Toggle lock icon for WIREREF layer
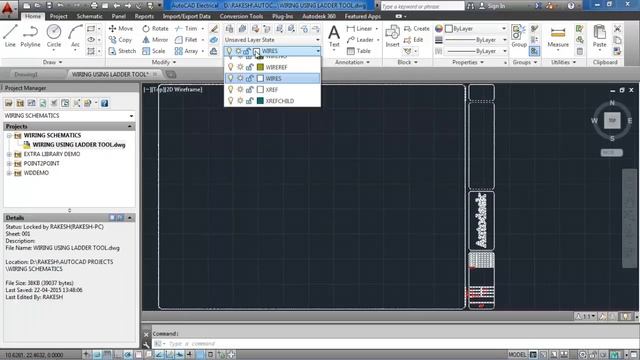Viewport: 640px width, 360px height. [249, 67]
